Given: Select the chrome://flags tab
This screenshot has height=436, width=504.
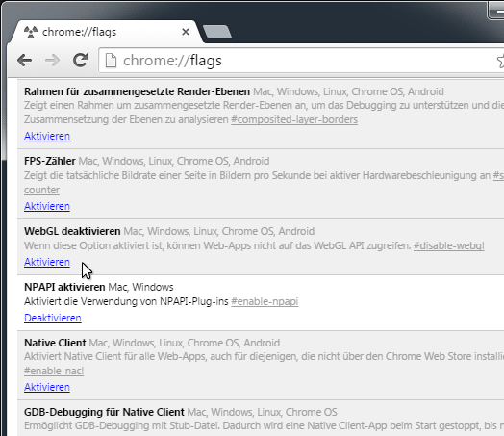Looking at the screenshot, I should pos(106,32).
